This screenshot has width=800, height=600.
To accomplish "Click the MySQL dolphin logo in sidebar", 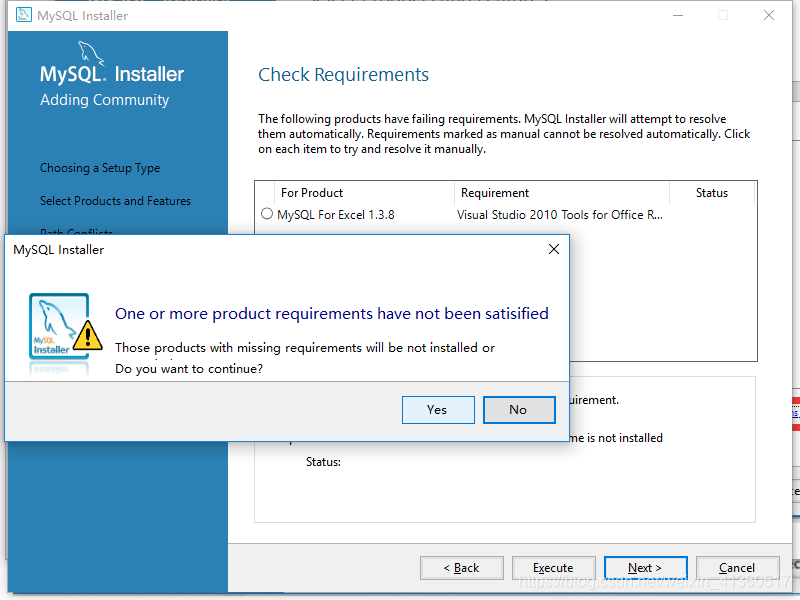I will 91,54.
